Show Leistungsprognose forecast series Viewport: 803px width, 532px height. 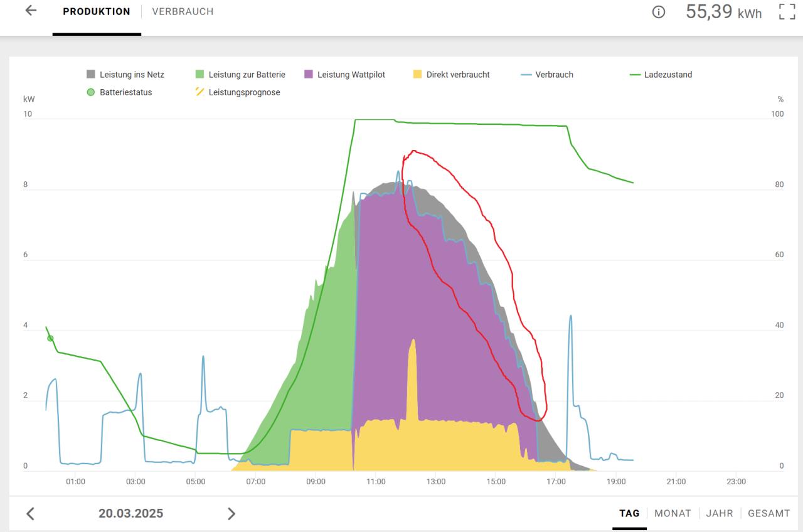click(x=237, y=92)
